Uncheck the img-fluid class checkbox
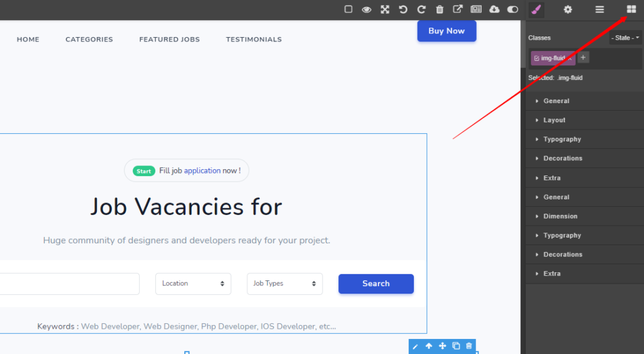Image resolution: width=644 pixels, height=354 pixels. [536, 58]
